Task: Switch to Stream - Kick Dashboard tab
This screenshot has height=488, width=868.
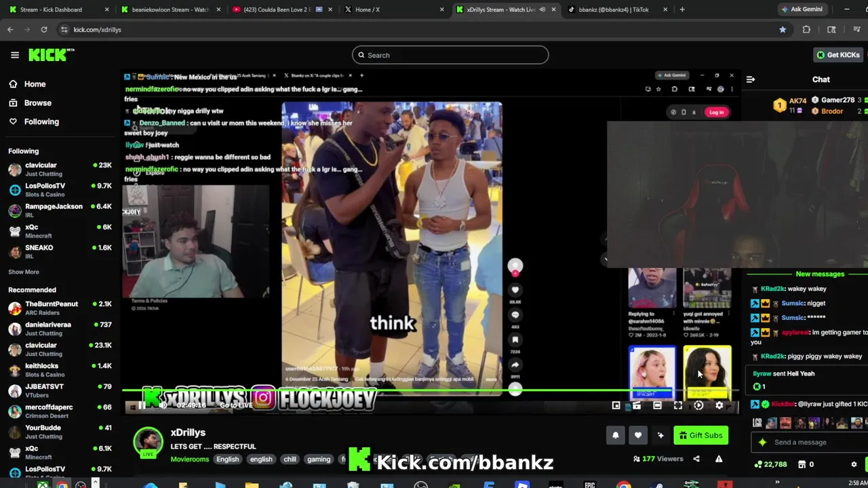Action: click(x=59, y=9)
